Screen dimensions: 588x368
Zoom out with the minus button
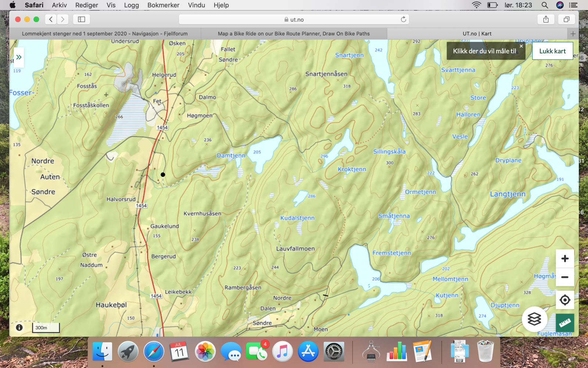point(565,277)
